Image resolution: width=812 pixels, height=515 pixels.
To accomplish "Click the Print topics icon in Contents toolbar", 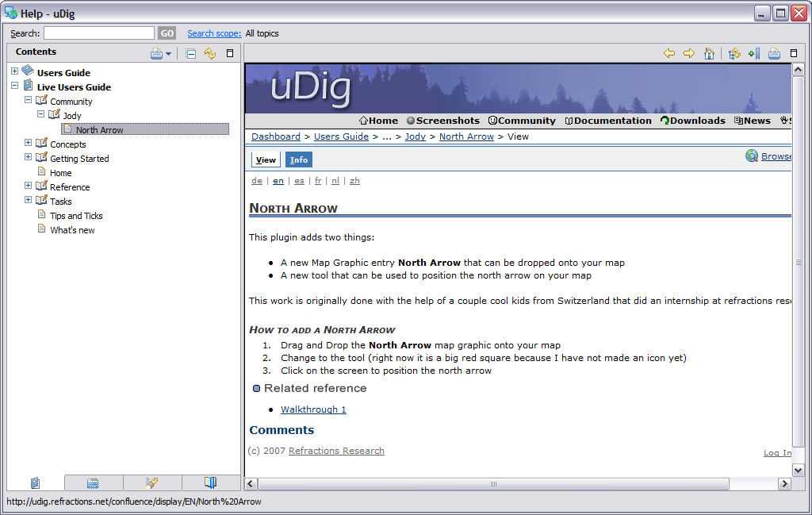I will (x=156, y=53).
